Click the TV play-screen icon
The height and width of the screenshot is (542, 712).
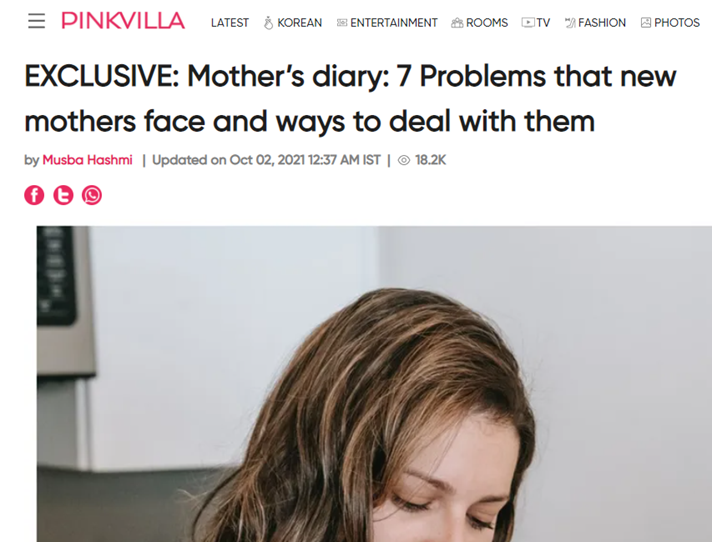(528, 23)
